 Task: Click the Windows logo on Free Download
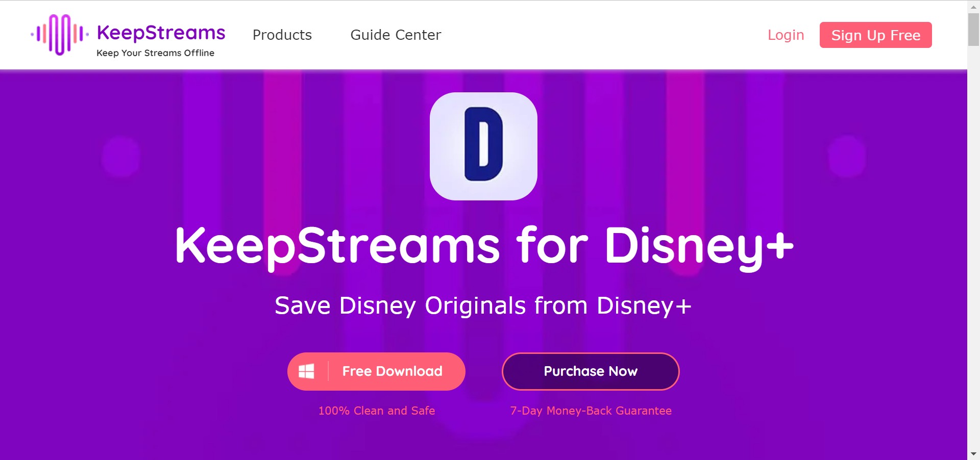pyautogui.click(x=306, y=371)
